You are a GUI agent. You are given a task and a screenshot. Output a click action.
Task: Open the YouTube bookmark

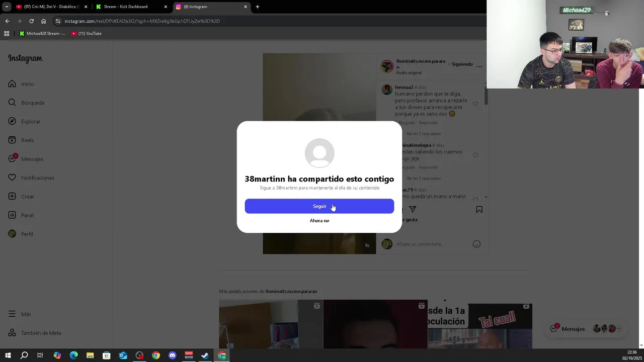coord(87,34)
